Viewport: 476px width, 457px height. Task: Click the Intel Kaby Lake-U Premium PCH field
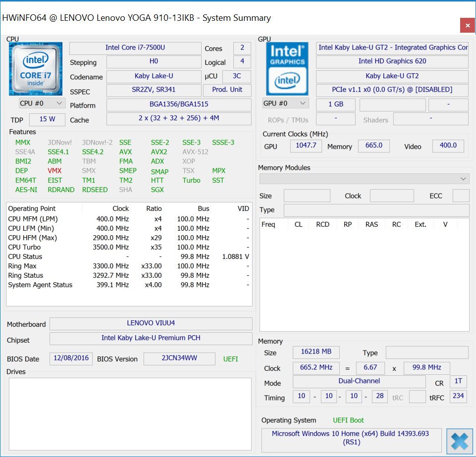tap(151, 338)
